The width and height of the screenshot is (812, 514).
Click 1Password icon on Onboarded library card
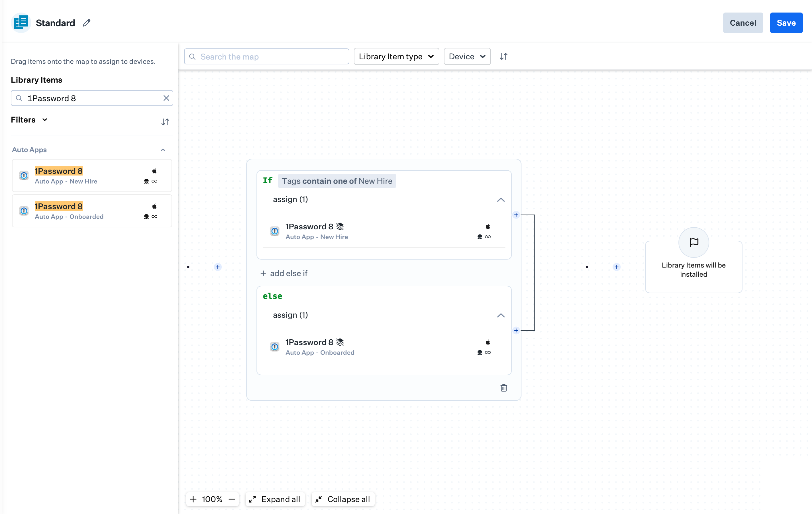click(24, 211)
